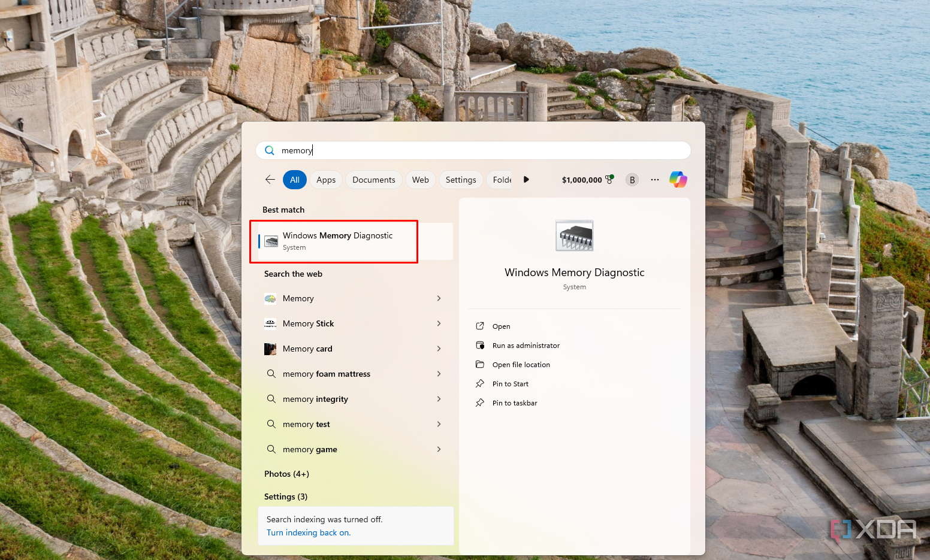930x560 pixels.
Task: Click search icon beside memory foam mattress
Action: point(271,374)
